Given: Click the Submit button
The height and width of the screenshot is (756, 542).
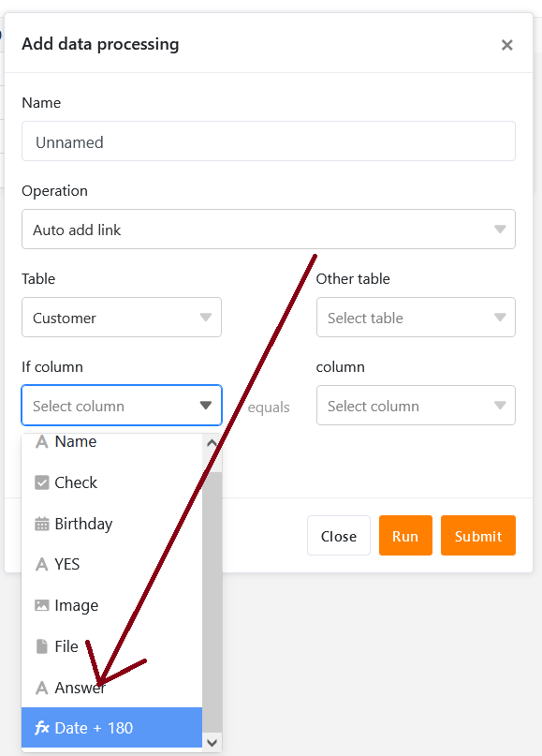Looking at the screenshot, I should [478, 536].
